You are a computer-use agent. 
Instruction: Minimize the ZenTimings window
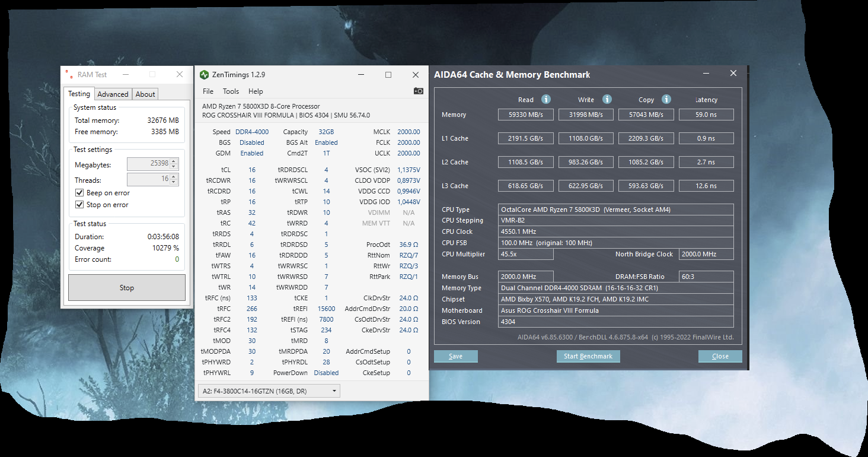click(361, 75)
